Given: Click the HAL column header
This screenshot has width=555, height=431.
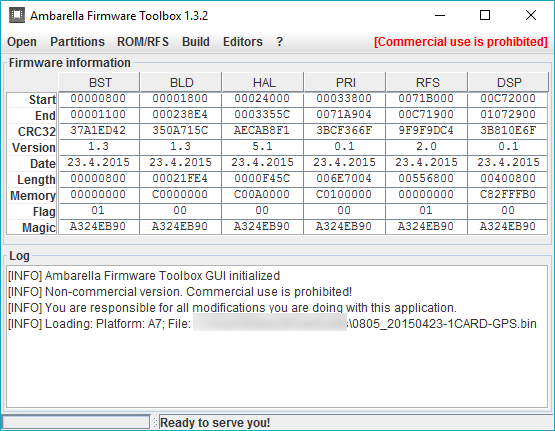Looking at the screenshot, I should pyautogui.click(x=263, y=82).
